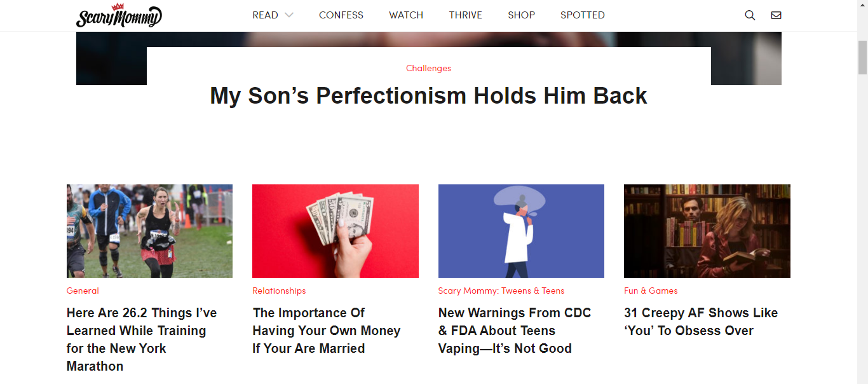Open the SHOP nav link
Image resolution: width=868 pixels, height=384 pixels.
pos(521,15)
